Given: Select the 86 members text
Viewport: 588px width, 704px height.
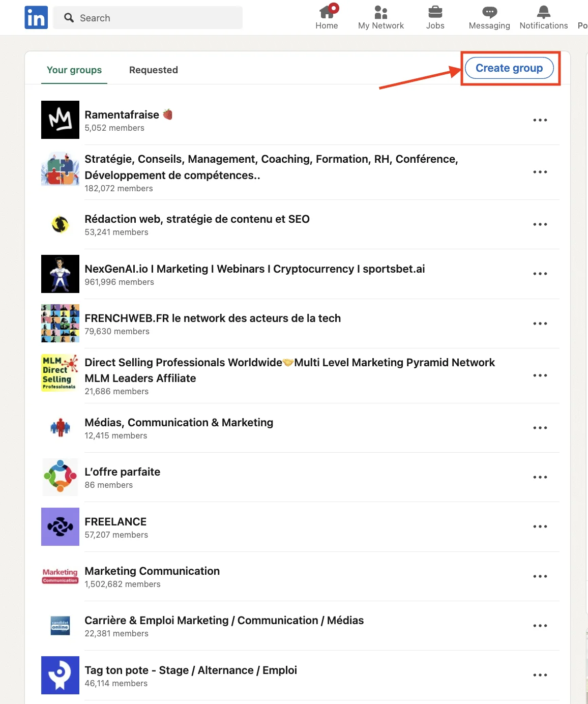Looking at the screenshot, I should 109,485.
